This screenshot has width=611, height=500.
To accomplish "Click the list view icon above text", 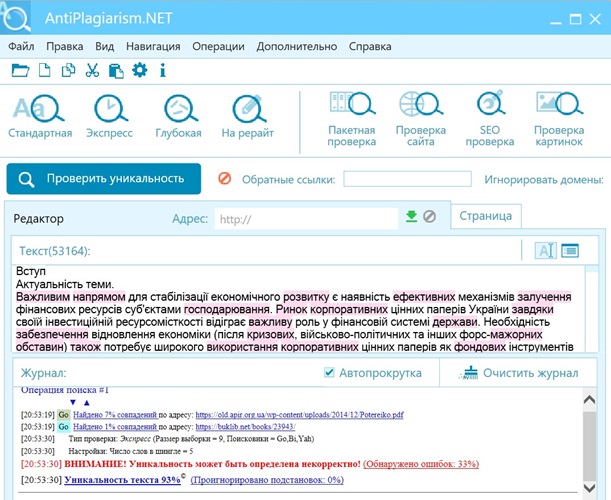I will [x=570, y=251].
